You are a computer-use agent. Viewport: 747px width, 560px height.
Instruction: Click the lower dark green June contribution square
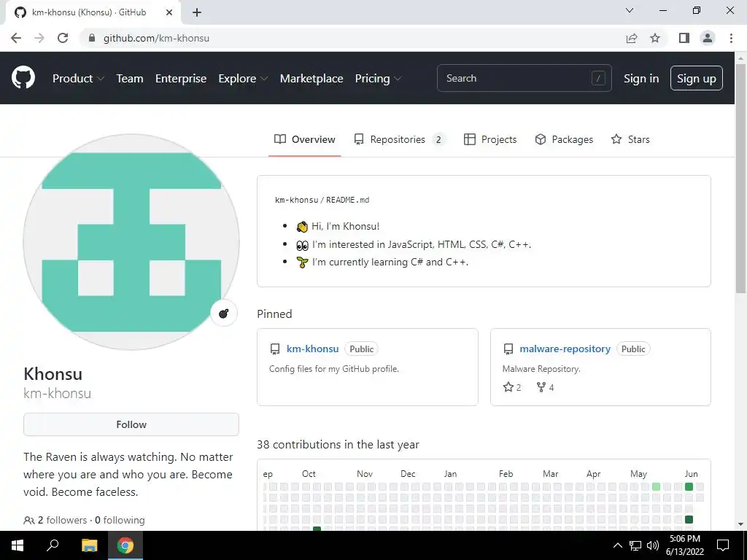pyautogui.click(x=689, y=519)
